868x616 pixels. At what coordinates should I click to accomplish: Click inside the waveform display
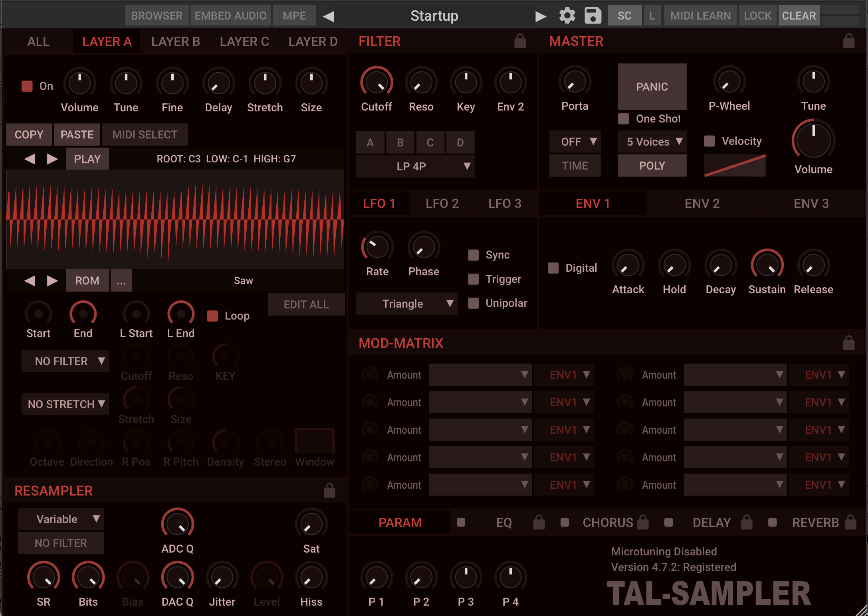(175, 219)
